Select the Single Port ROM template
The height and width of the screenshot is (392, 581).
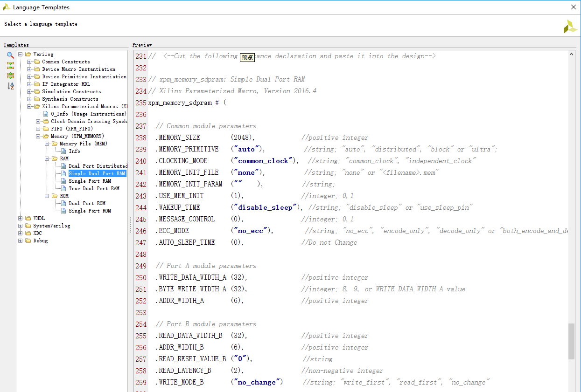(x=90, y=211)
